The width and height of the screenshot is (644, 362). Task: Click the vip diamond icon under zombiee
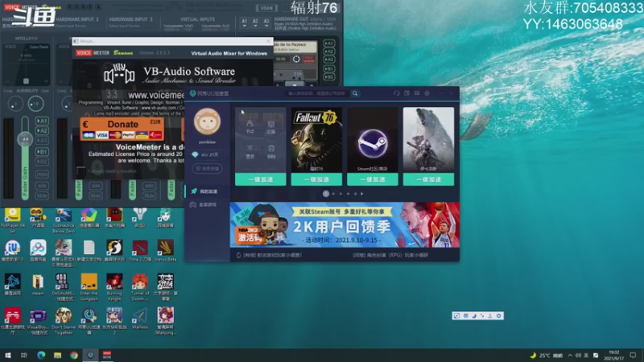coord(195,154)
